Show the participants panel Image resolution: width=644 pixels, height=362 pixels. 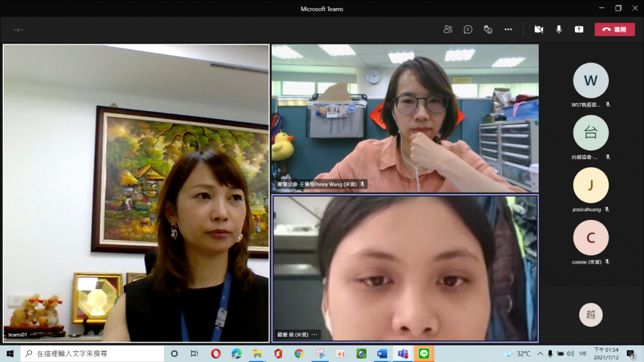[448, 29]
